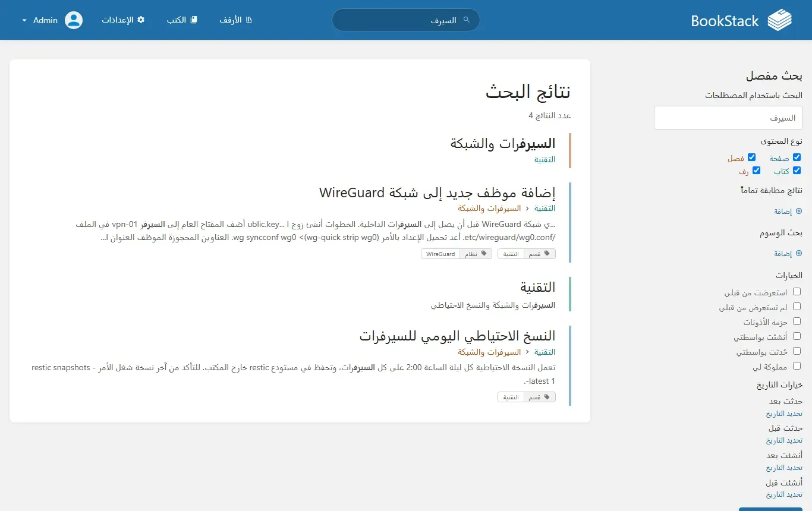Open the السيرفرات والشبكة chapter result title
The width and height of the screenshot is (812, 511).
point(503,143)
